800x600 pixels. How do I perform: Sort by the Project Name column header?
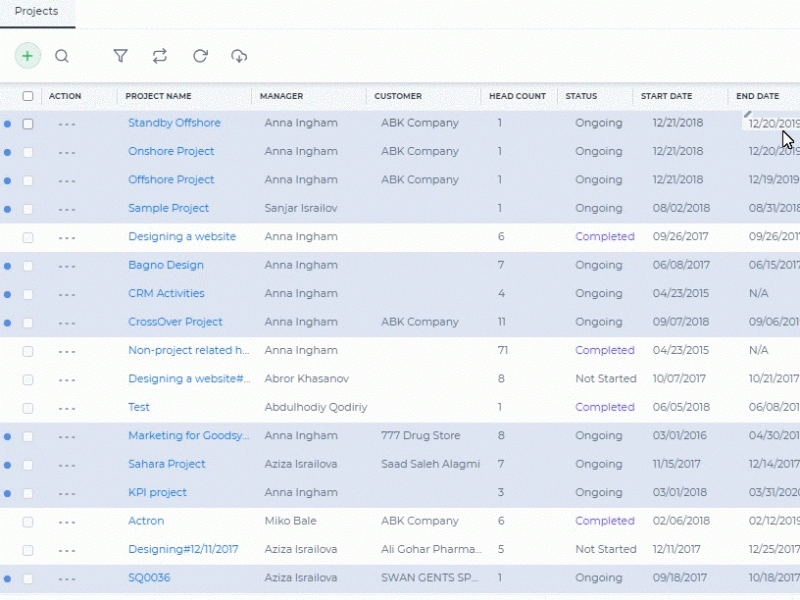[158, 96]
